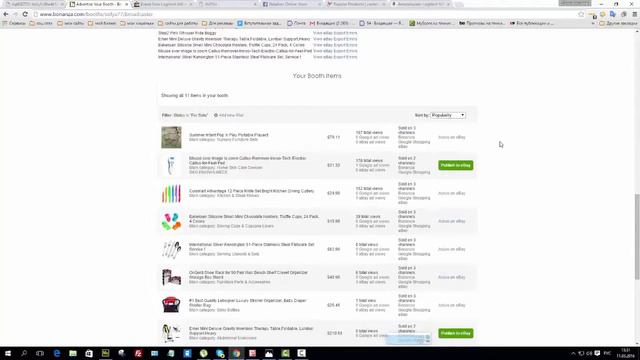Viewport: 640px width, 360px height.
Task: Open the Windows Start menu
Action: click(8, 353)
